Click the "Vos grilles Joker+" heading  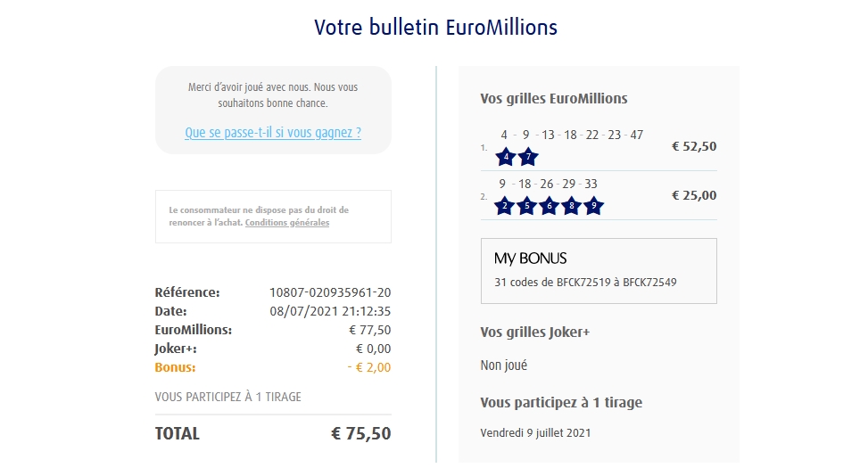point(535,333)
